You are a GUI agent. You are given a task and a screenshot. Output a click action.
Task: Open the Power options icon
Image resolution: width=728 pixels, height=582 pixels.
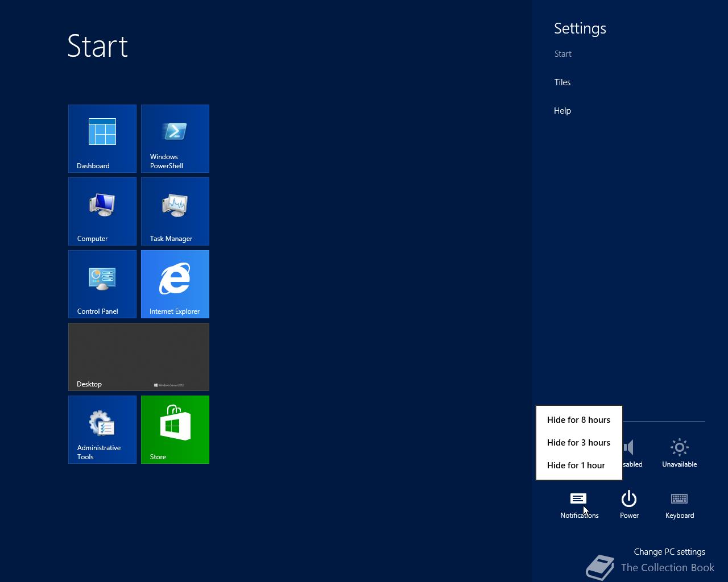[629, 498]
